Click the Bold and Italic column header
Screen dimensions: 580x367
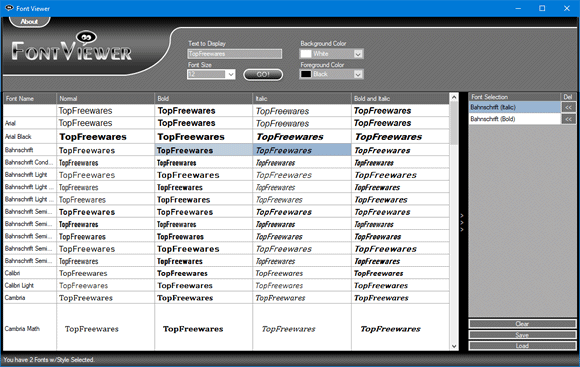point(400,98)
